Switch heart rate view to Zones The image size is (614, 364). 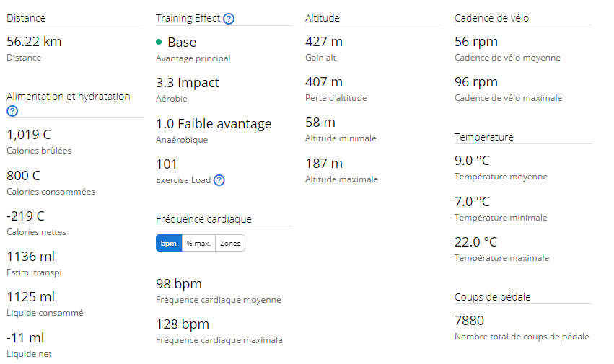click(x=230, y=243)
